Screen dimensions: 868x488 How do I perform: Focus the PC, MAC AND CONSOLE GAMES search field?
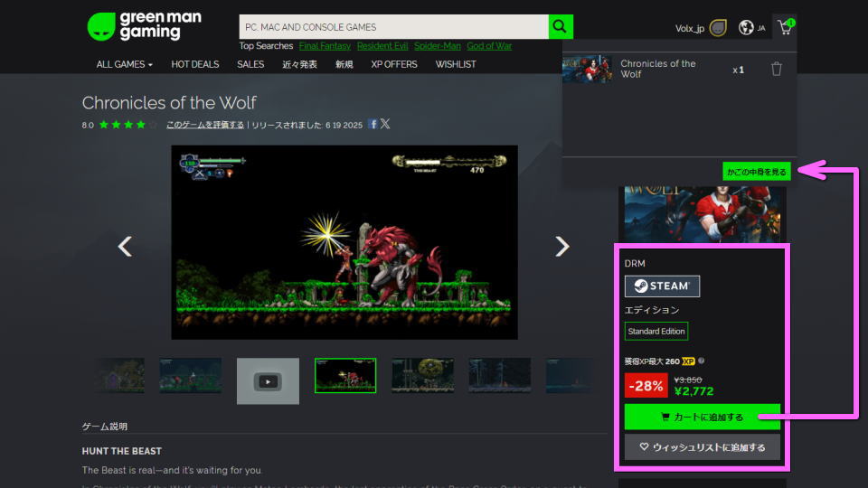tap(393, 26)
